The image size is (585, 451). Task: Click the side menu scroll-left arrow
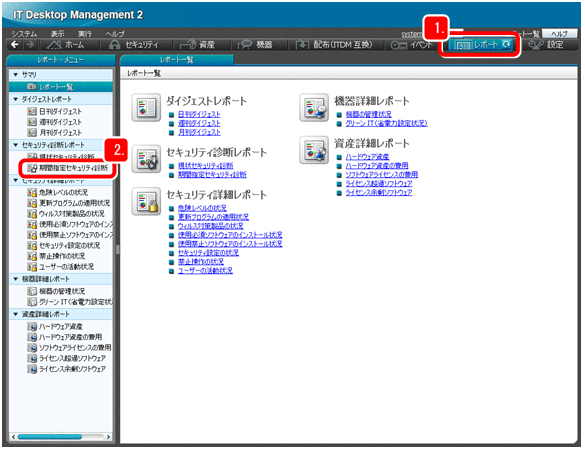pos(13,436)
